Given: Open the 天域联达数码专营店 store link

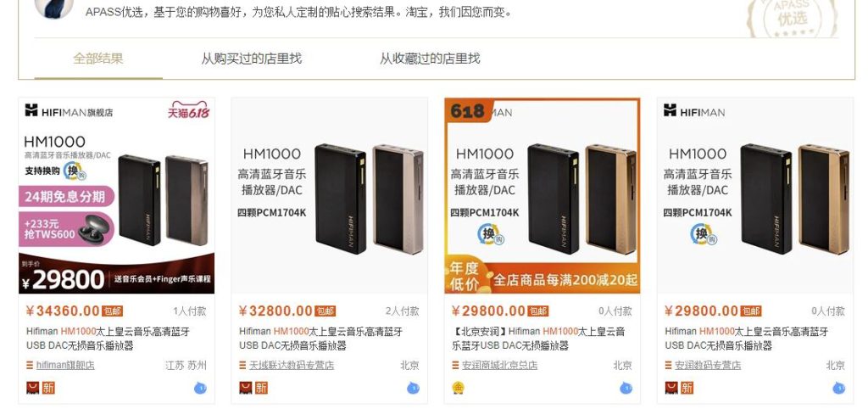Looking at the screenshot, I should pyautogui.click(x=292, y=365).
